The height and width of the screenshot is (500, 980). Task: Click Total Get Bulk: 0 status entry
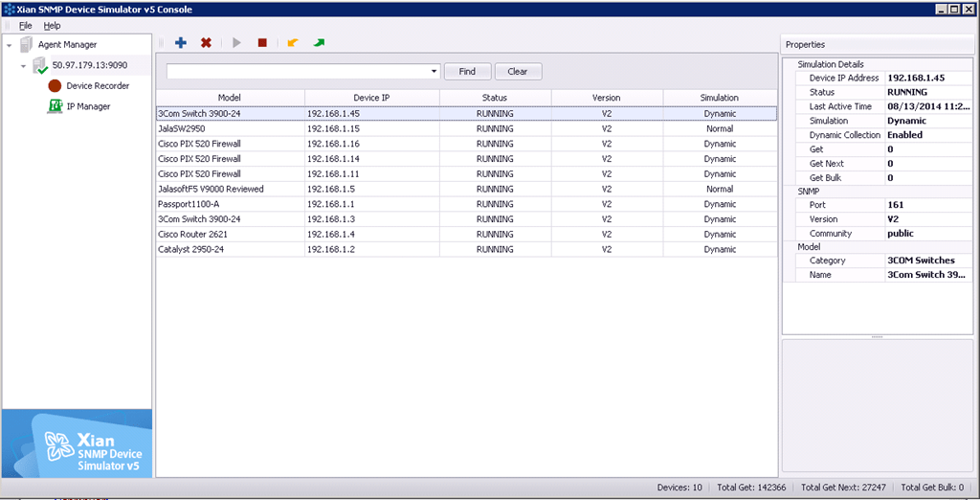click(x=932, y=488)
